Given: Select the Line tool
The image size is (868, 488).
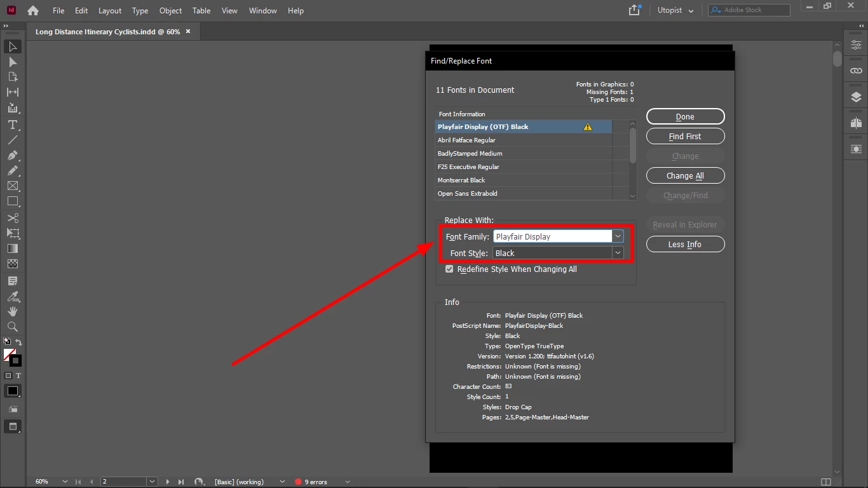Looking at the screenshot, I should [13, 140].
